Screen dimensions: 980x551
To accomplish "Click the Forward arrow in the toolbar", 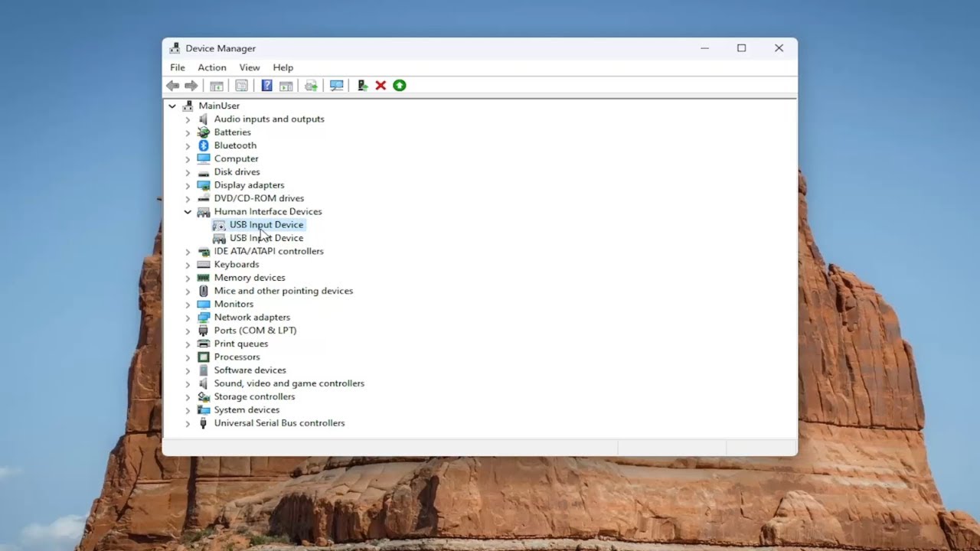I will click(x=191, y=86).
